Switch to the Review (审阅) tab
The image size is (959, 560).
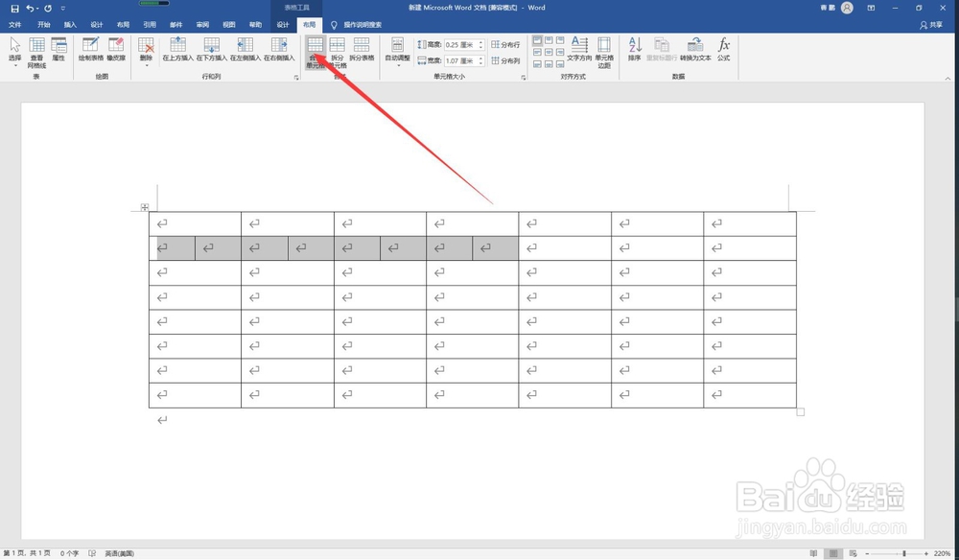[202, 25]
